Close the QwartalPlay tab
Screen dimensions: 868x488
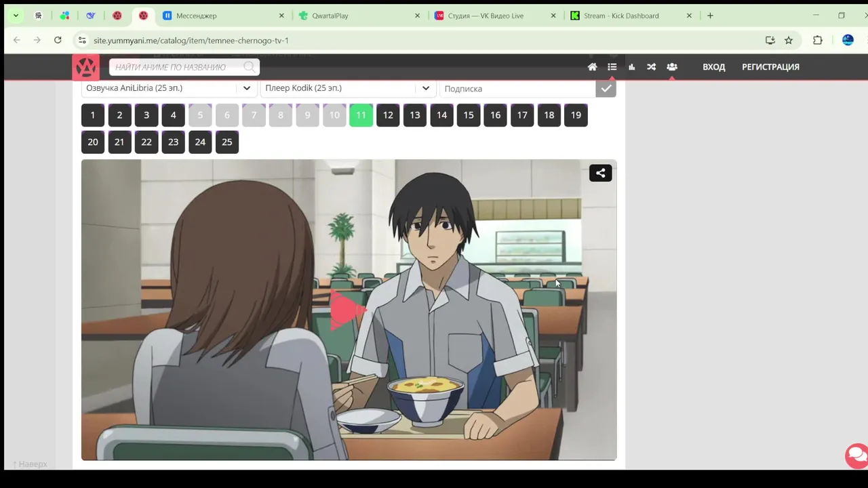[418, 16]
